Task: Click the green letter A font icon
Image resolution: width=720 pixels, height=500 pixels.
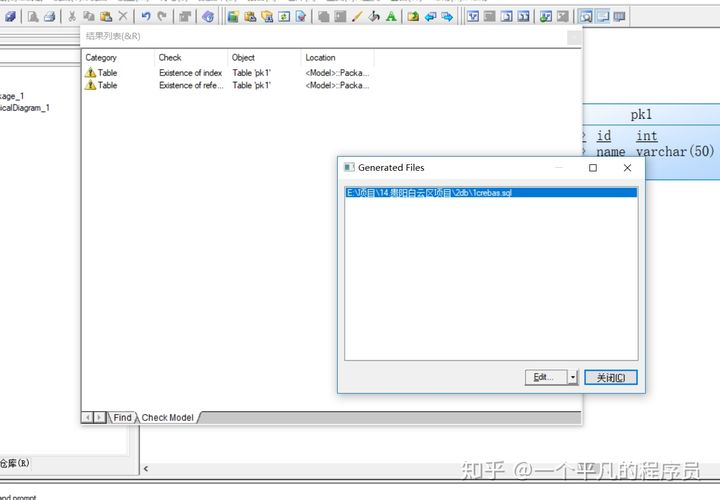Action: pos(391,17)
